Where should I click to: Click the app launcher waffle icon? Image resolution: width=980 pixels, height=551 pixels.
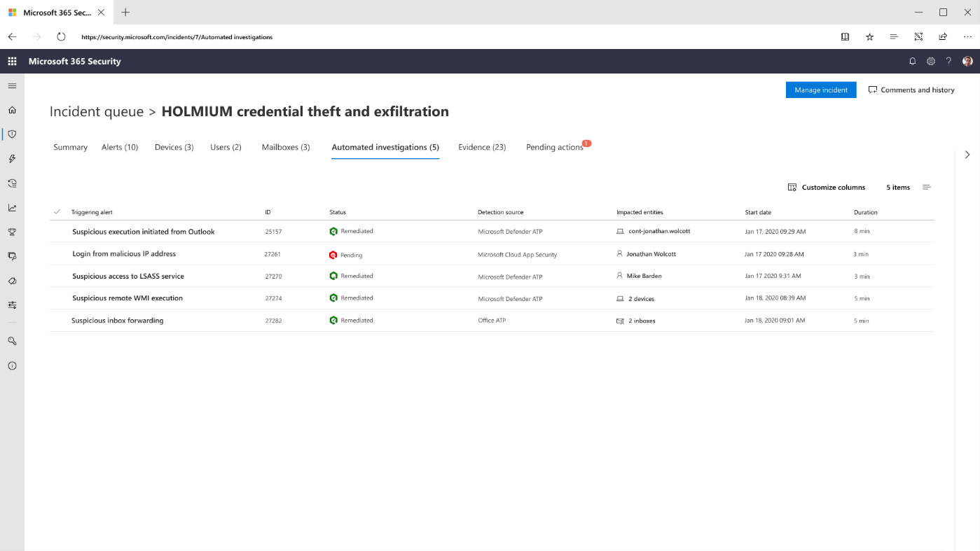click(x=11, y=61)
